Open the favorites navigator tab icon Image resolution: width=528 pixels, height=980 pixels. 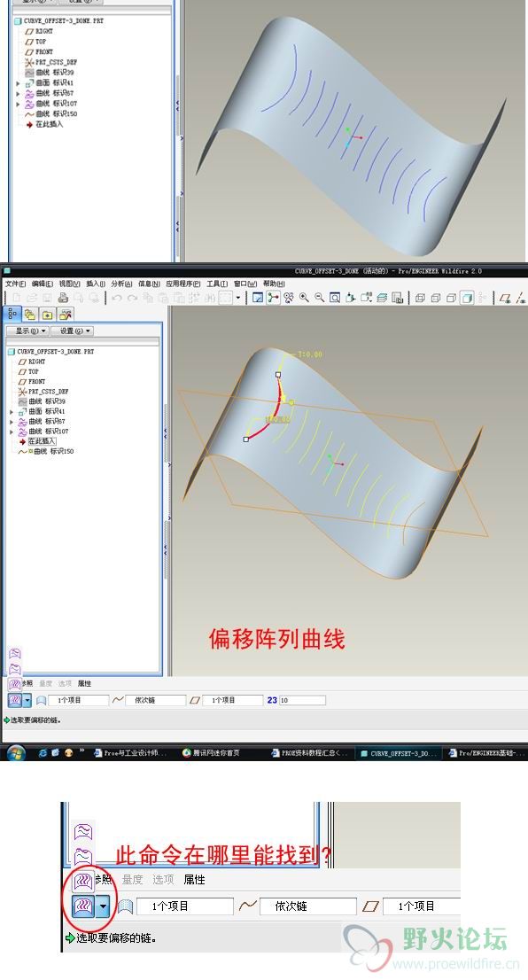tap(48, 315)
